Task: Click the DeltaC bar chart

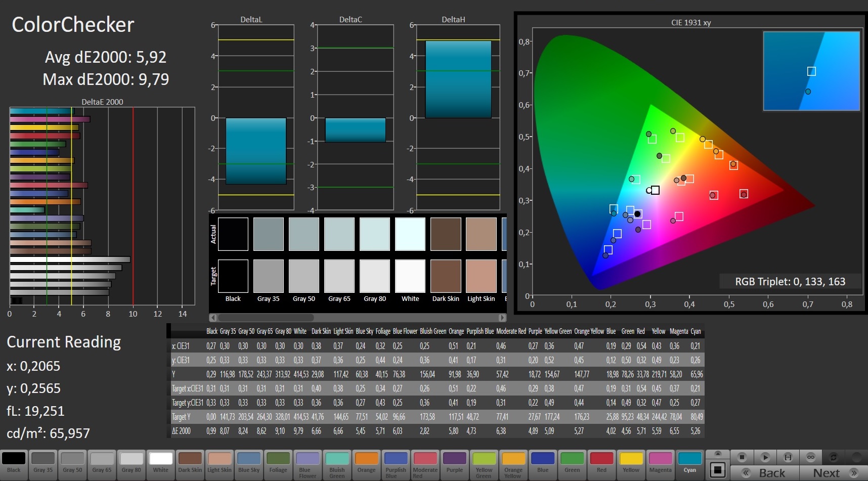Action: tap(356, 117)
